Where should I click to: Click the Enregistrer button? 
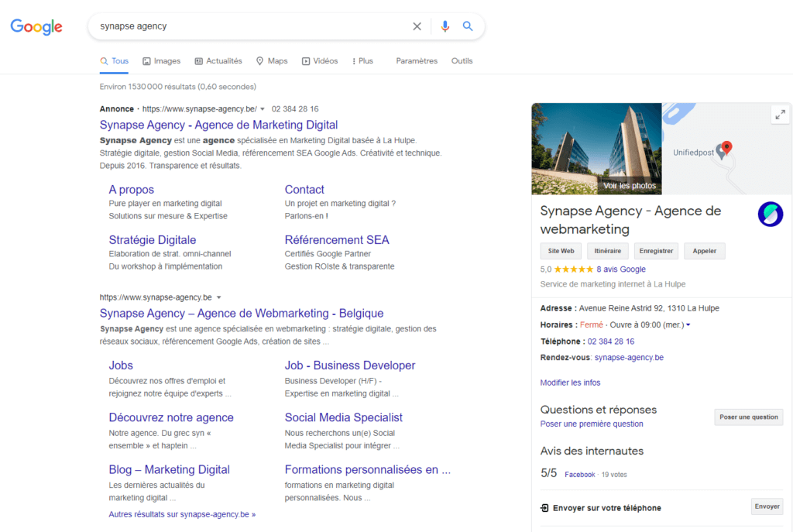[x=656, y=251]
